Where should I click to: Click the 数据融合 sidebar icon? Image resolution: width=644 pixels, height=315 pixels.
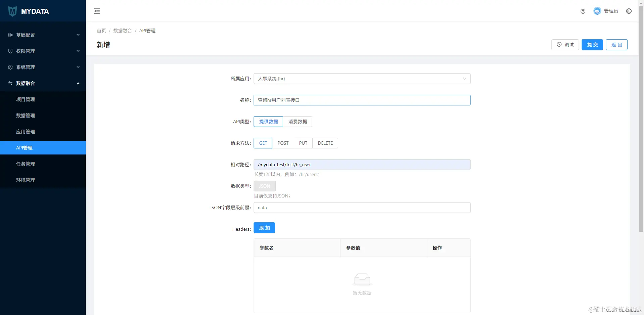[10, 83]
